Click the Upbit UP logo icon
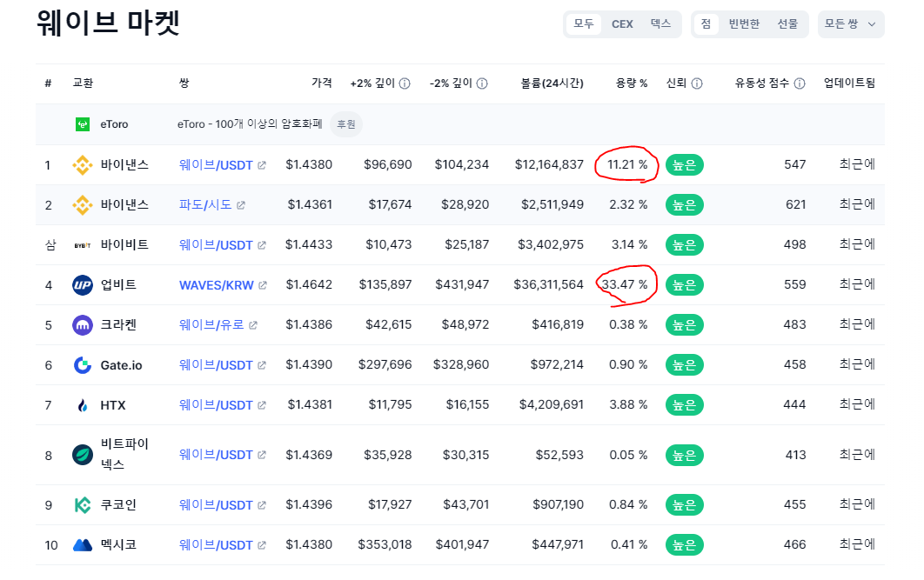This screenshot has height=580, width=924. click(83, 285)
